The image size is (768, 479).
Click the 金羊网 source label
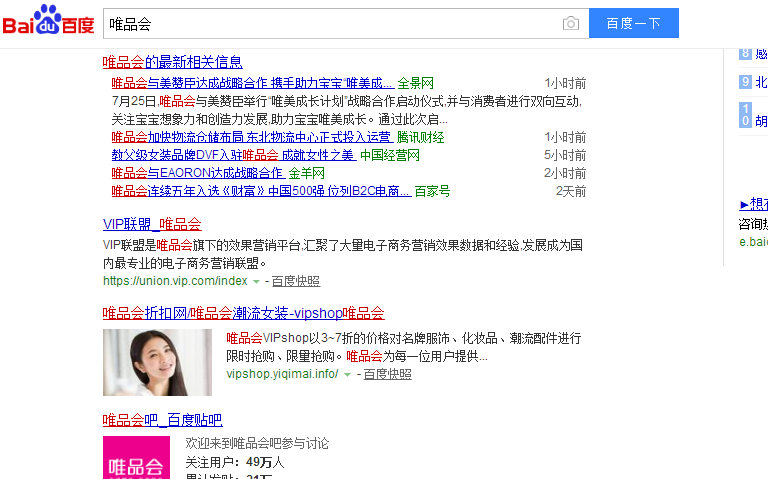tap(307, 173)
